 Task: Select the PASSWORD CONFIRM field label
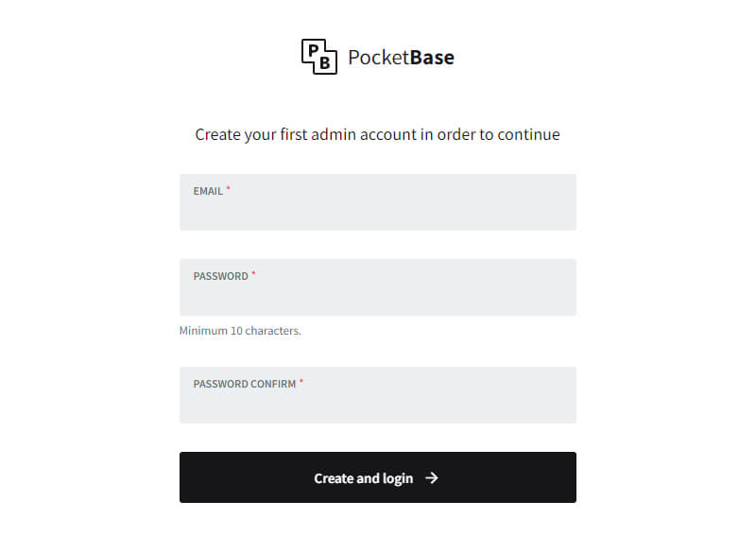coord(245,384)
